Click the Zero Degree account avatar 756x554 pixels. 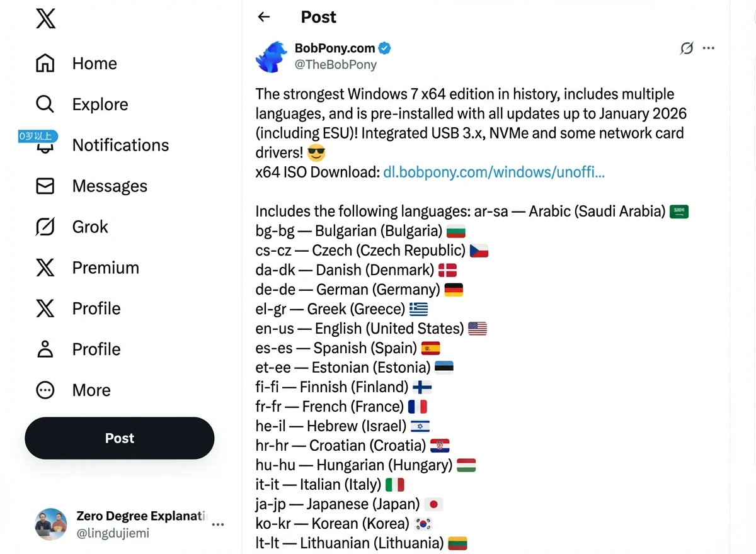50,524
